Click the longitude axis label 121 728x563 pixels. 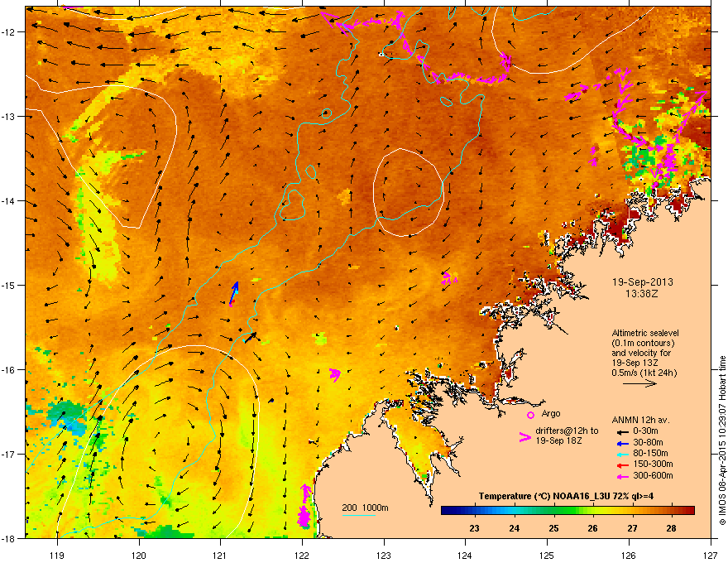click(x=220, y=555)
